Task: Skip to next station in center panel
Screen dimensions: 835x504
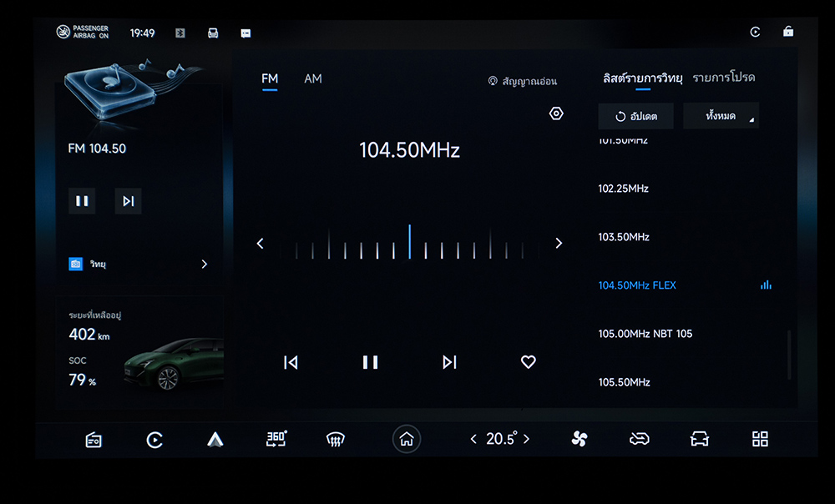Action: point(449,362)
